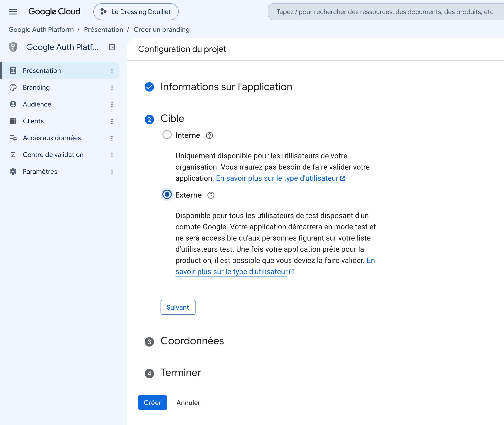Open Paramètres in the sidebar
The width and height of the screenshot is (504, 425).
[x=60, y=172]
